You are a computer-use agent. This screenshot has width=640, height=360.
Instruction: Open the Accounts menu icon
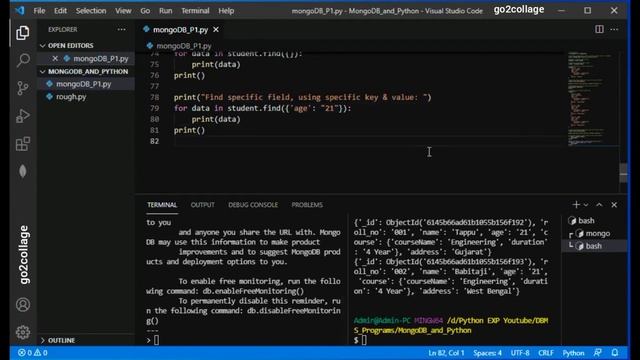(23, 304)
